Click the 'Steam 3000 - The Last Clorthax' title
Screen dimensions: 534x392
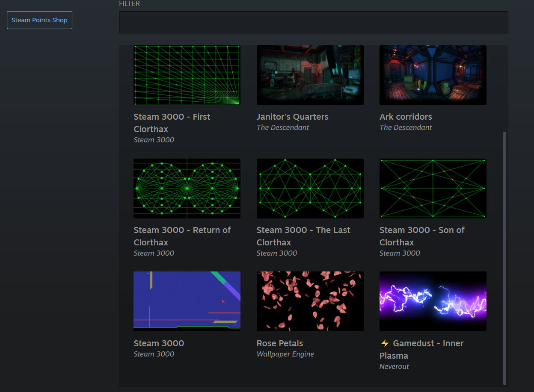click(x=303, y=236)
